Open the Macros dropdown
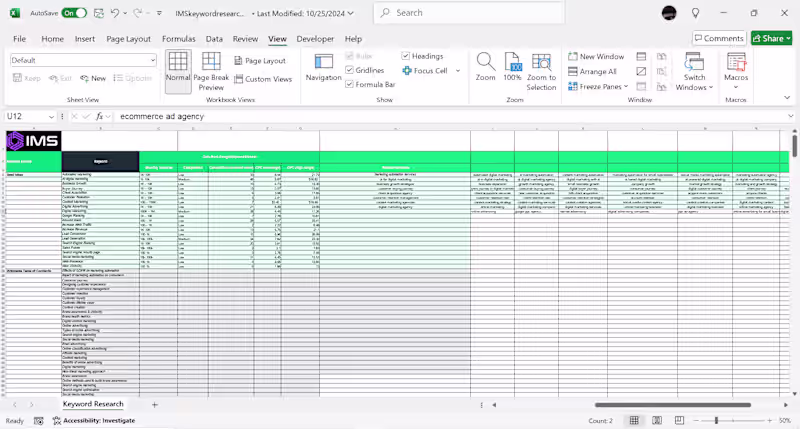Image resolution: width=800 pixels, height=429 pixels. pos(736,71)
